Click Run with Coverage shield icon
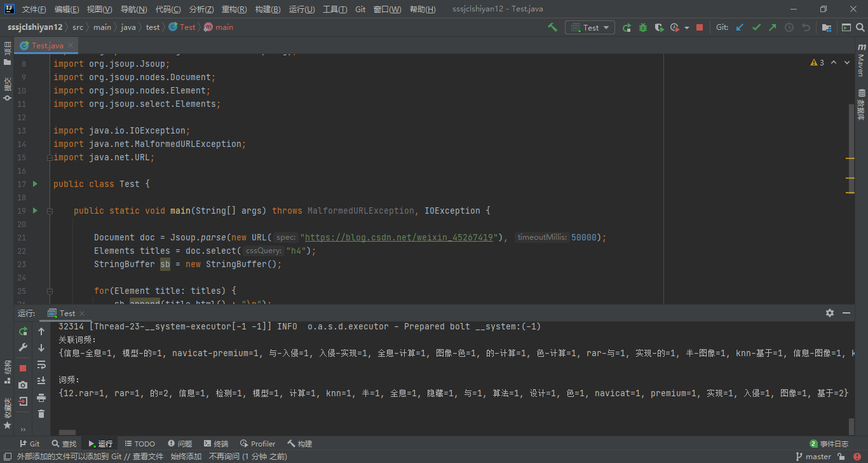This screenshot has height=463, width=868. tap(660, 27)
